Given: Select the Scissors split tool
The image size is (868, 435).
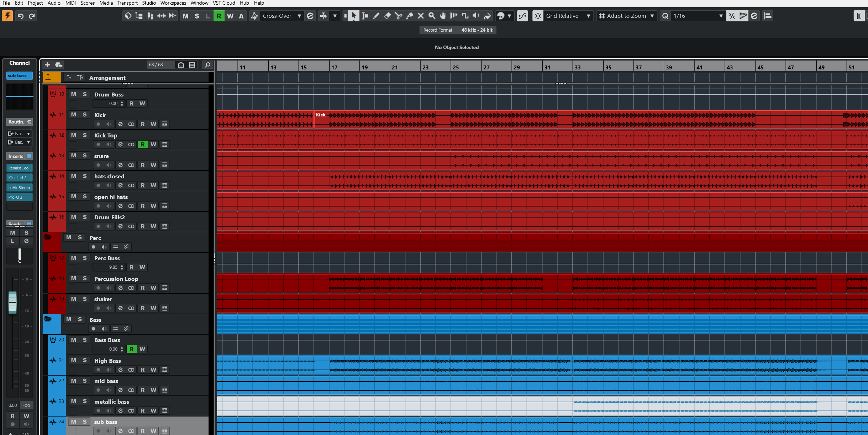Looking at the screenshot, I should point(398,16).
